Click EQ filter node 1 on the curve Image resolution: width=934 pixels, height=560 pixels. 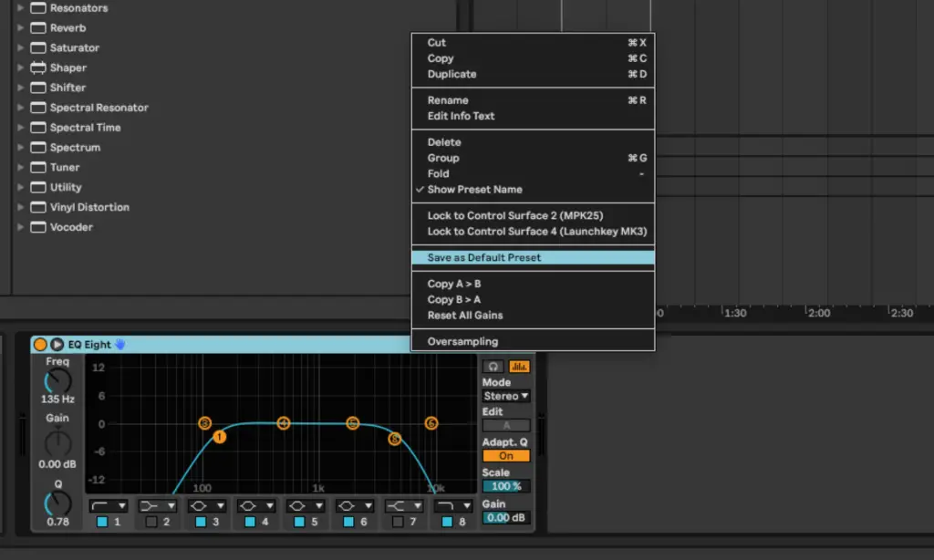point(219,437)
